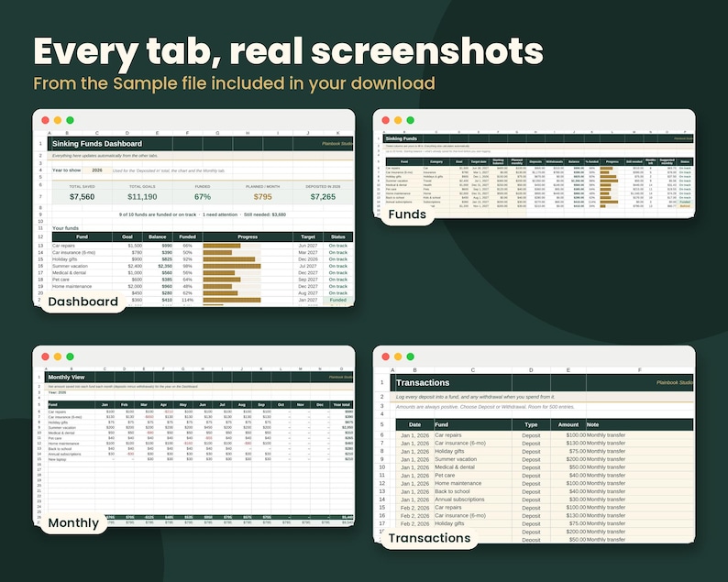The width and height of the screenshot is (728, 582).
Task: Click the yellow dot on Monthly window
Action: coord(58,357)
